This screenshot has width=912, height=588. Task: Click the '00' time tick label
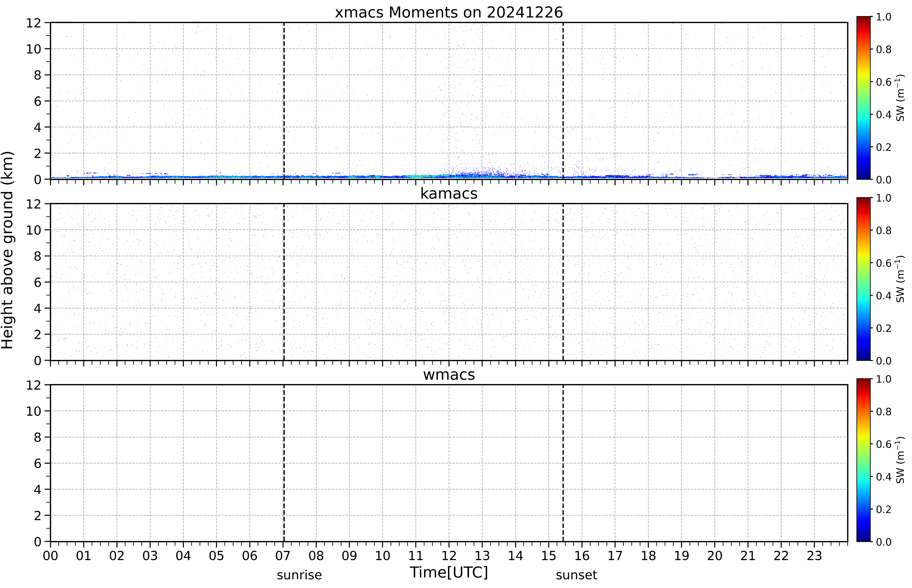[50, 556]
